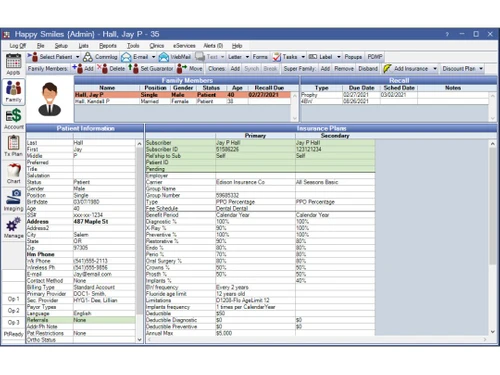
Task: Open the E-mail dropdown arrow
Action: click(x=153, y=57)
